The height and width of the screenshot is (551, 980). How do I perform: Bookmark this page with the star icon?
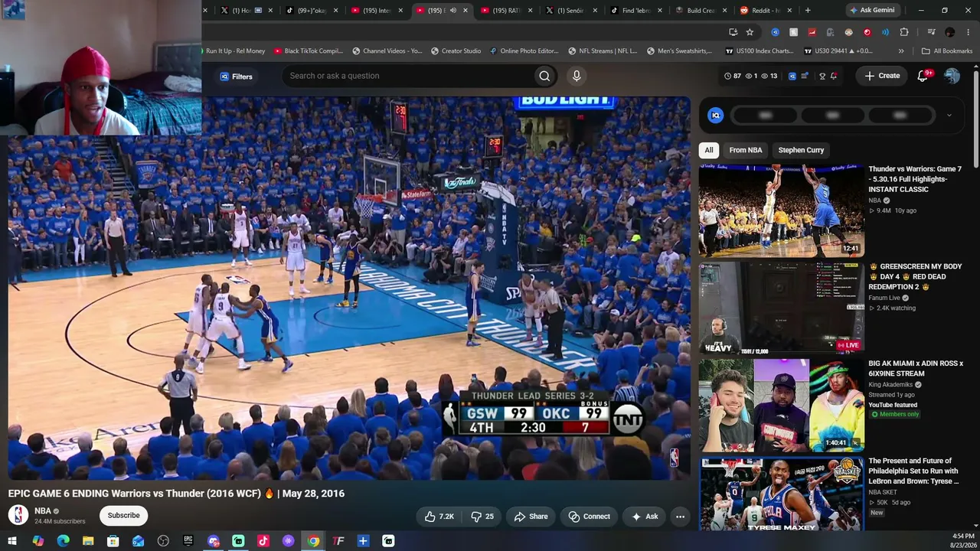750,32
